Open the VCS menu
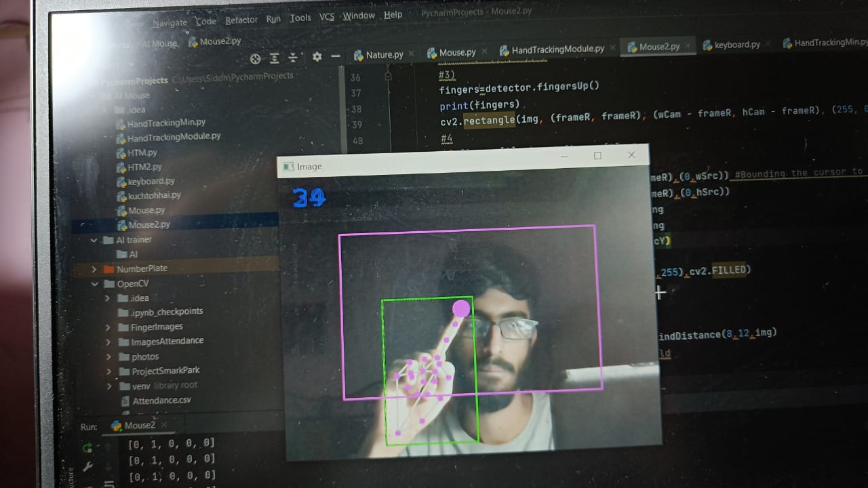The height and width of the screenshot is (488, 868). (x=326, y=18)
